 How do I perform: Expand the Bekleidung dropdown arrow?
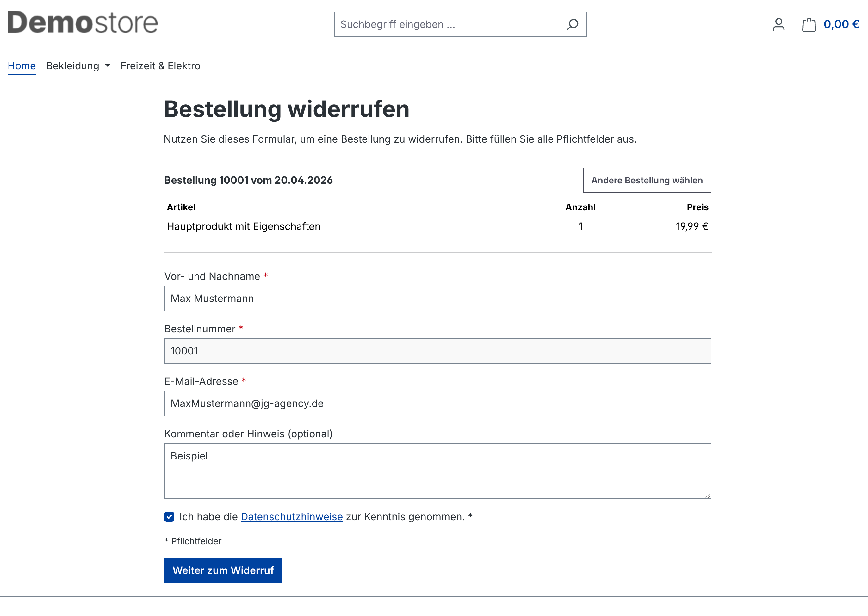pos(108,66)
